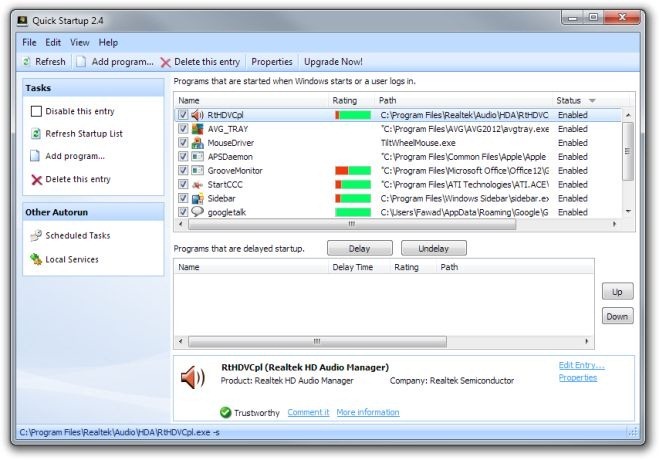This screenshot has height=460, width=660.
Task: Click the delayed list horizontal scrollbar thumb
Action: [x=317, y=341]
